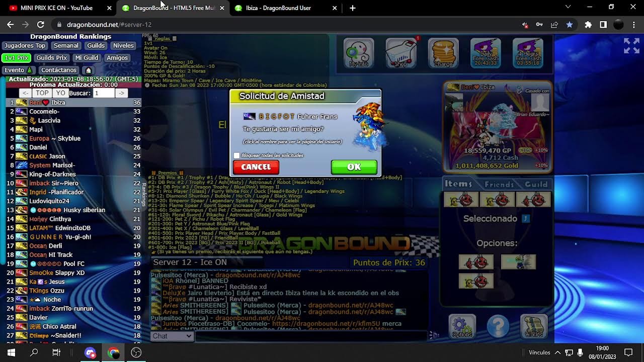The image size is (644, 362).
Task: Open the Chat channel dropdown
Action: 172,336
